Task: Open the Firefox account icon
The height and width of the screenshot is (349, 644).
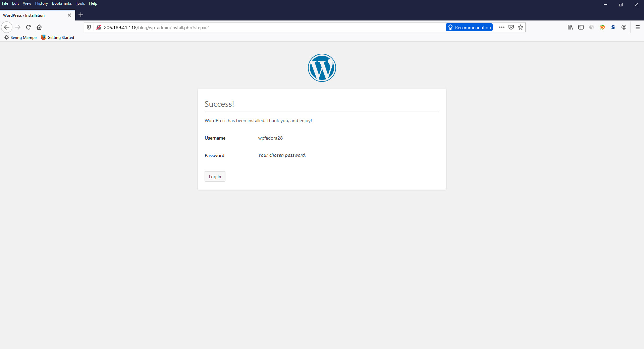Action: [624, 27]
